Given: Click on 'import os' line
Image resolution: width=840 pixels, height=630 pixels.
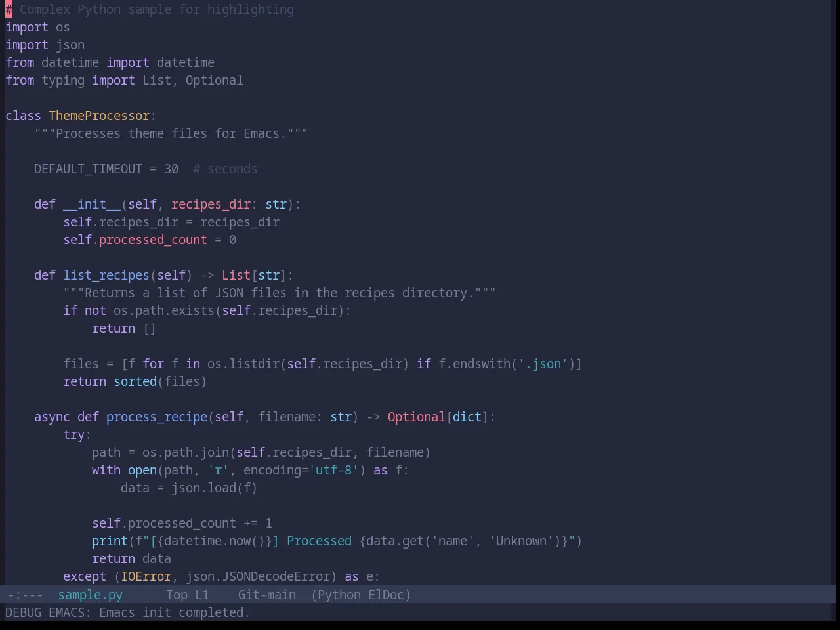Looking at the screenshot, I should pyautogui.click(x=37, y=27).
